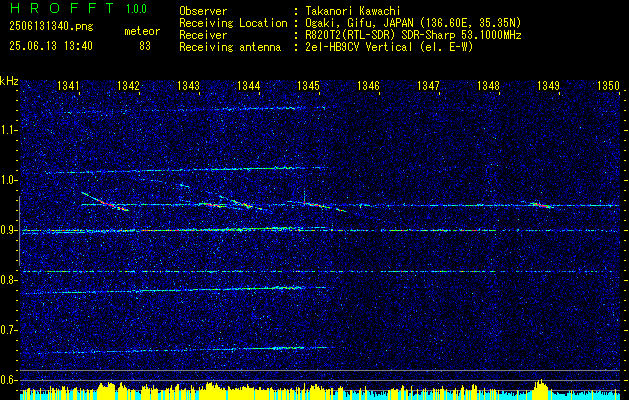Screen dimensions: 629x400
Task: Select time marker 1342
Action: 128,85
